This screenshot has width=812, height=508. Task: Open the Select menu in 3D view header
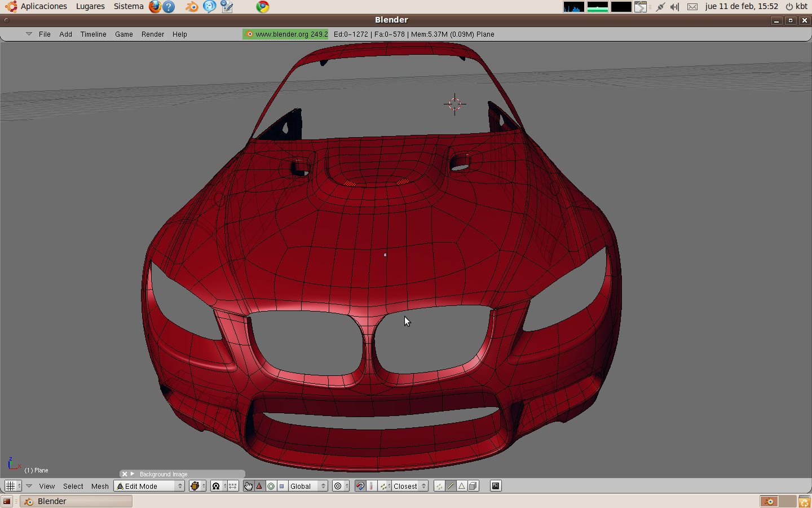(73, 486)
